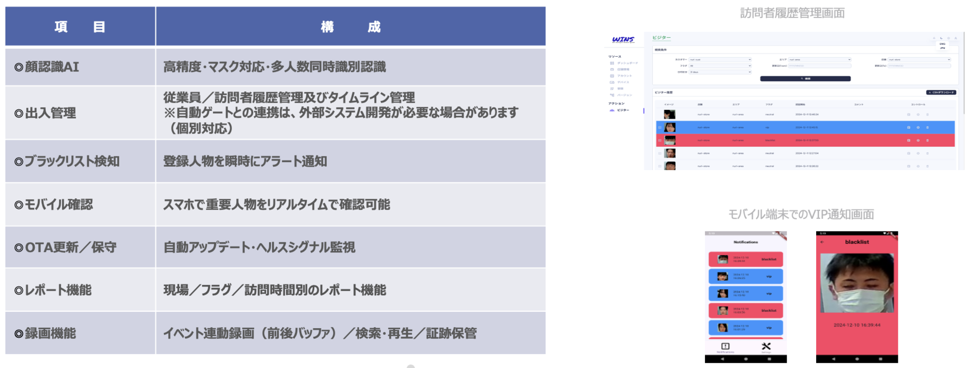Viewport: 980px width, 368px height.
Task: Open the カスタマー dropdown
Action: coord(720,60)
